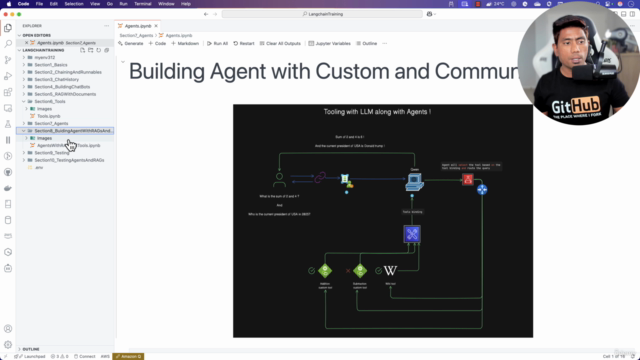Add a Markdown cell from notebook toolbar

[185, 43]
